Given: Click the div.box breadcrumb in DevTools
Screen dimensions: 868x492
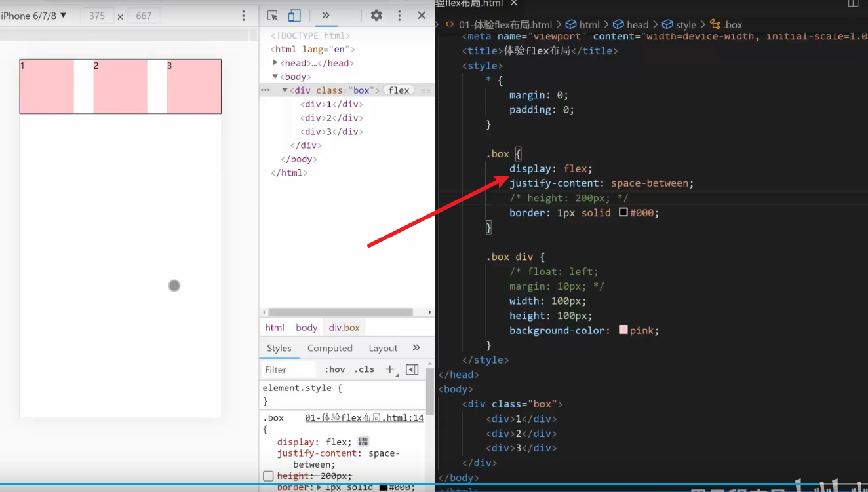Looking at the screenshot, I should [344, 328].
